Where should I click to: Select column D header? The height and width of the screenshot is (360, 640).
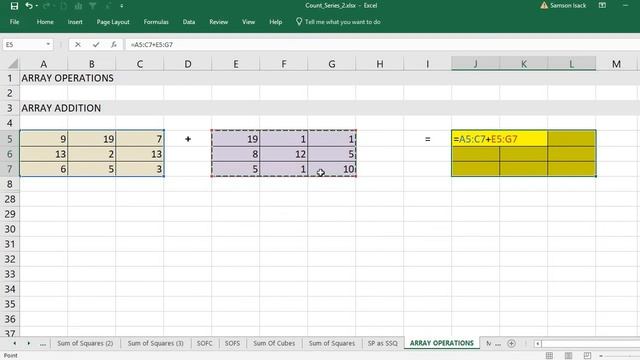click(188, 64)
